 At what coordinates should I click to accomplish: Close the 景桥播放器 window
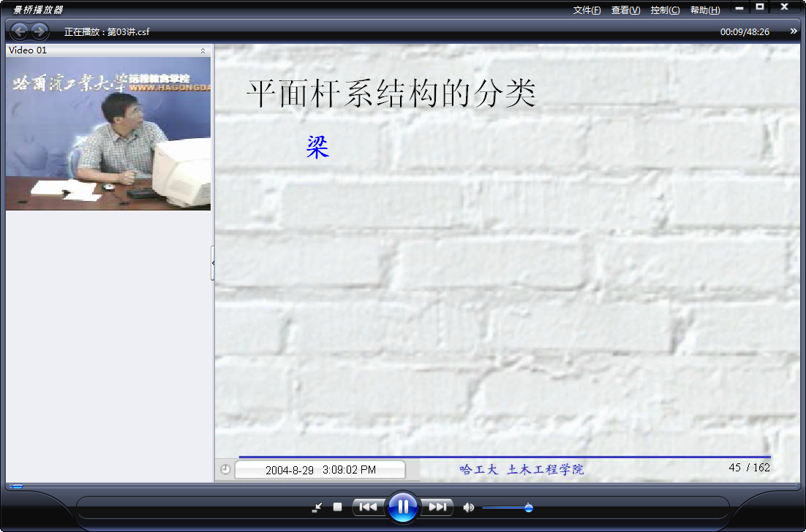tap(784, 7)
